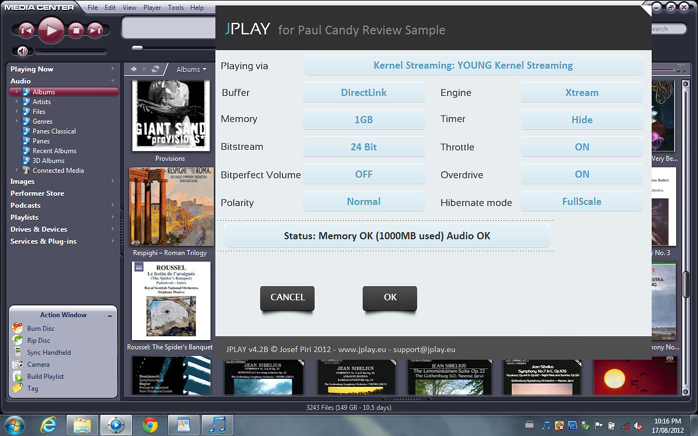This screenshot has height=436, width=698.
Task: Open the Giant Sand Provisions album cover
Action: click(x=171, y=116)
